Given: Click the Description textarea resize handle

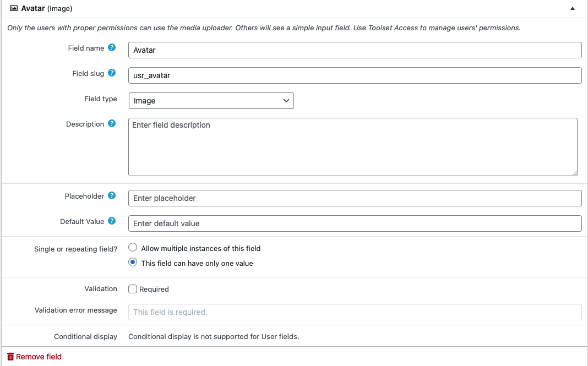Looking at the screenshot, I should click(x=574, y=172).
